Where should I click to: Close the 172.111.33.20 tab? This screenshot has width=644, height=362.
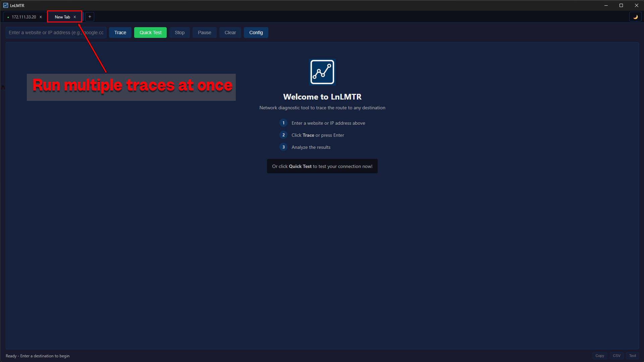(41, 17)
